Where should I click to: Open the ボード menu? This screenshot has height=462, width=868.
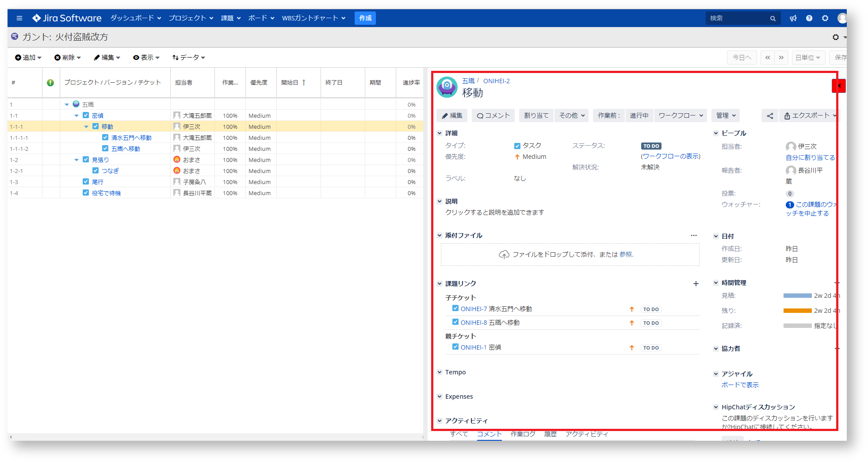tap(261, 18)
